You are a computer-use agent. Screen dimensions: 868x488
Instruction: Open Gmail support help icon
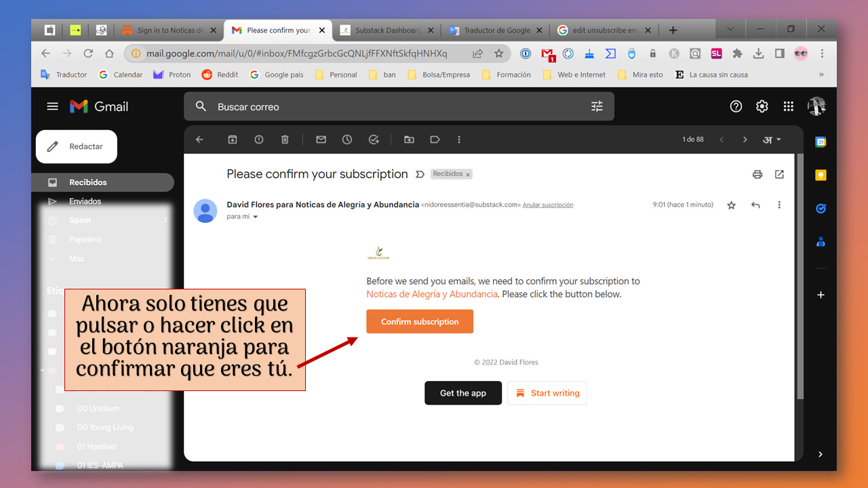(x=736, y=106)
